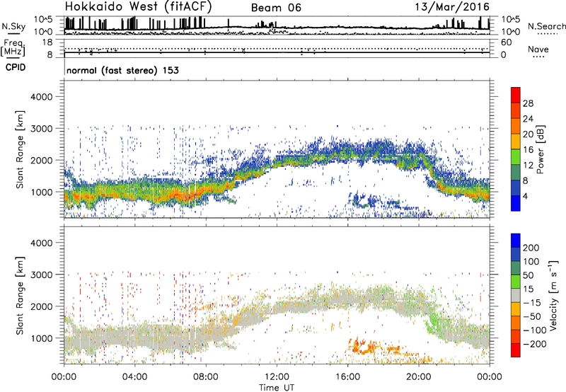Select the 24 label on power colorbar
The image size is (566, 392).
528,119
